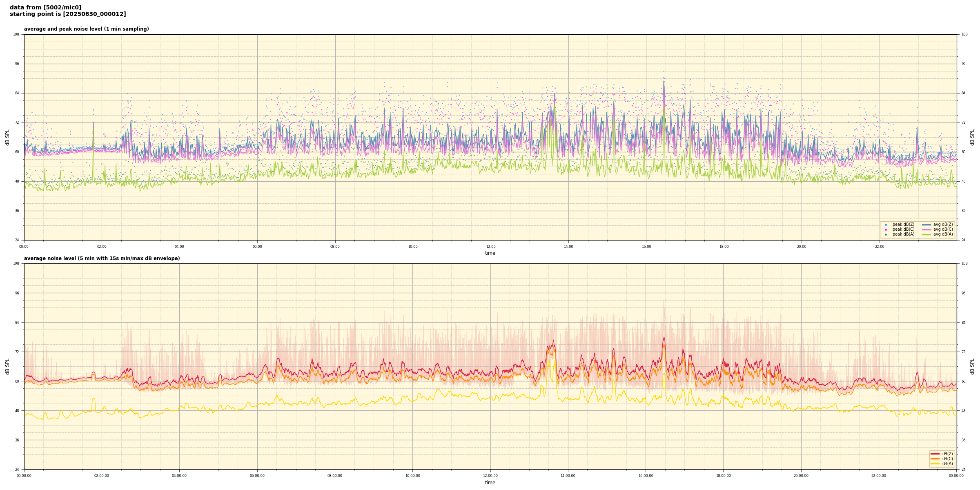Click the top chart title about peak noise
Image resolution: width=980 pixels, height=490 pixels.
86,29
